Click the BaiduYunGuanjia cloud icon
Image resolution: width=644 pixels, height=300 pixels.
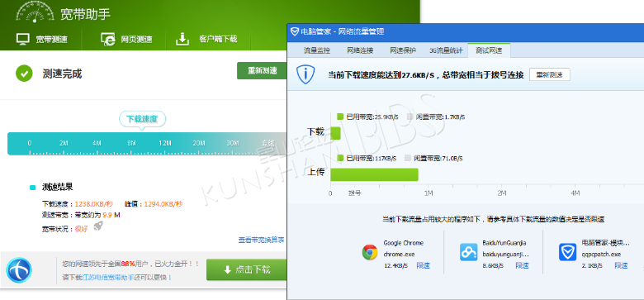pos(468,252)
